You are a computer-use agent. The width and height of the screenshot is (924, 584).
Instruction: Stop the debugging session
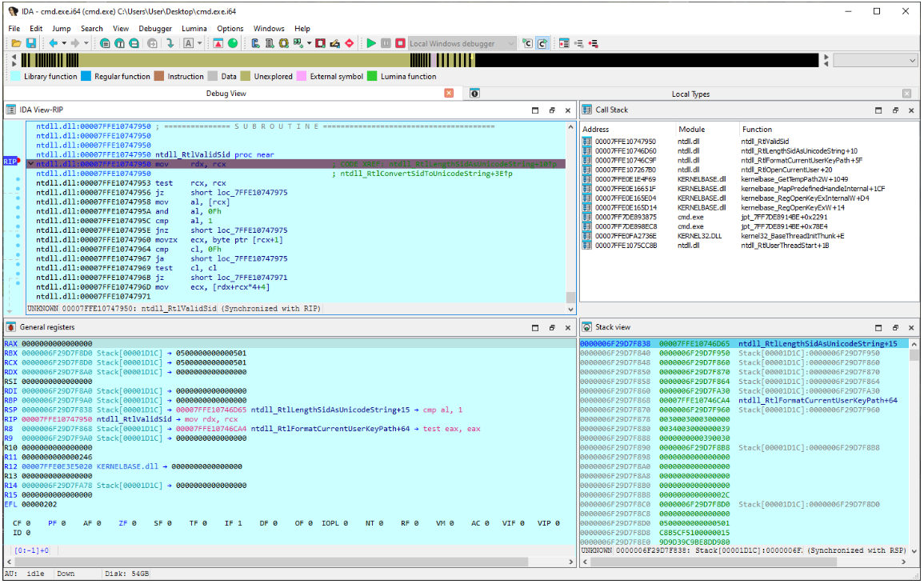[x=401, y=43]
